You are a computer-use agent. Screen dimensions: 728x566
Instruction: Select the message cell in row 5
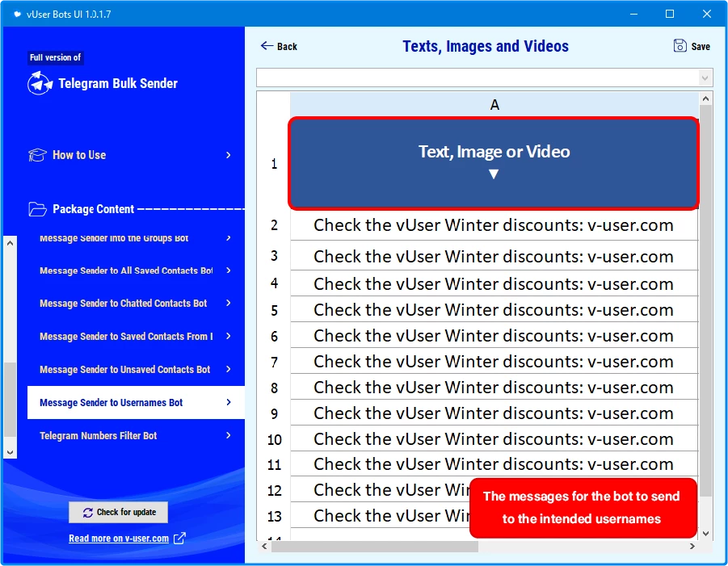(494, 309)
